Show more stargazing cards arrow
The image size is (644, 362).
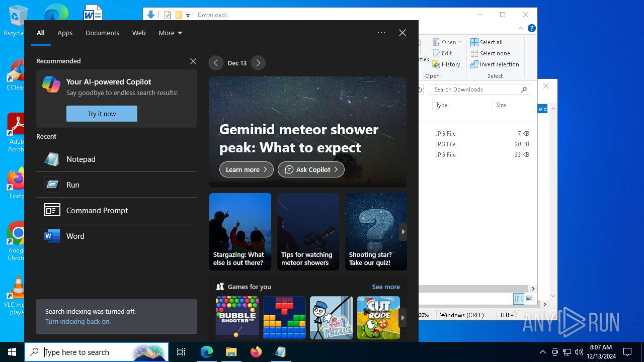point(403,232)
